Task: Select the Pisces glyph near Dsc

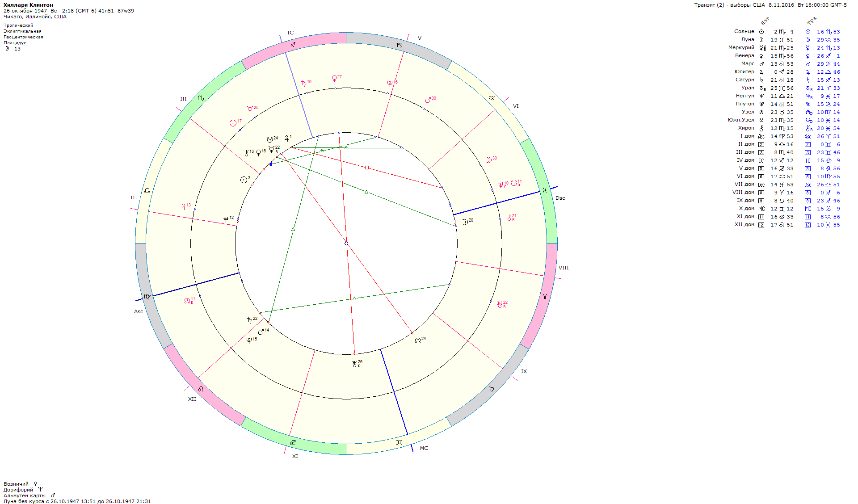Action: click(545, 190)
